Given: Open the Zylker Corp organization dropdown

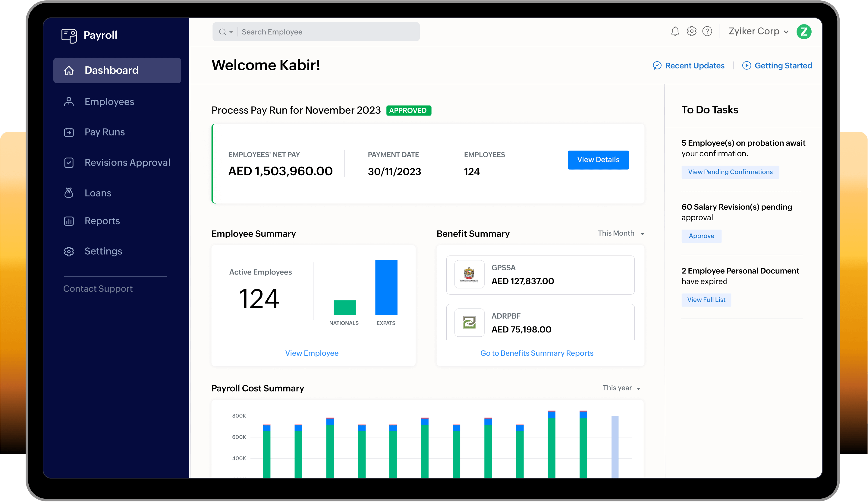Looking at the screenshot, I should pos(757,31).
